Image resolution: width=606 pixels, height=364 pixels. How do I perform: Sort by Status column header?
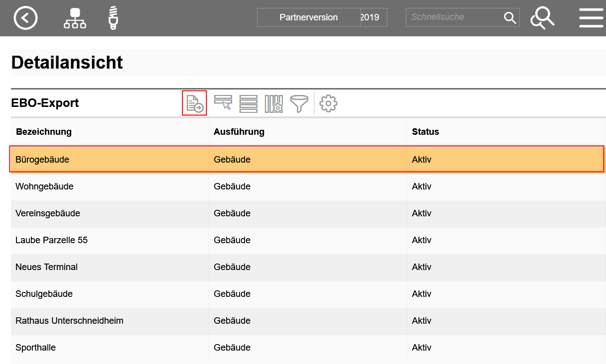[425, 132]
